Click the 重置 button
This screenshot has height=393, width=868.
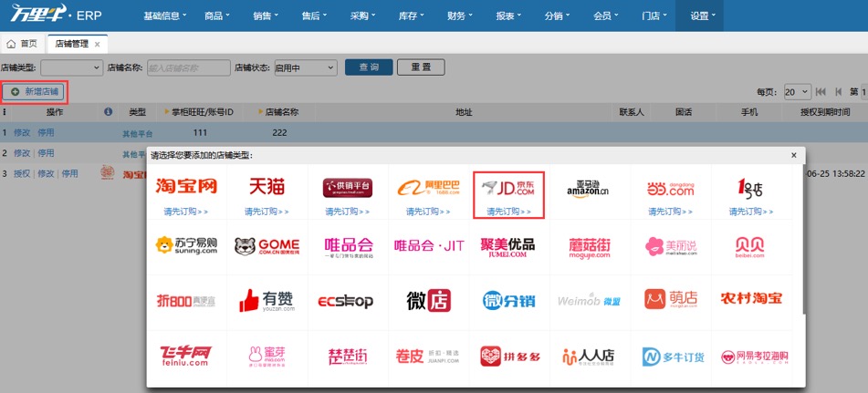(421, 67)
